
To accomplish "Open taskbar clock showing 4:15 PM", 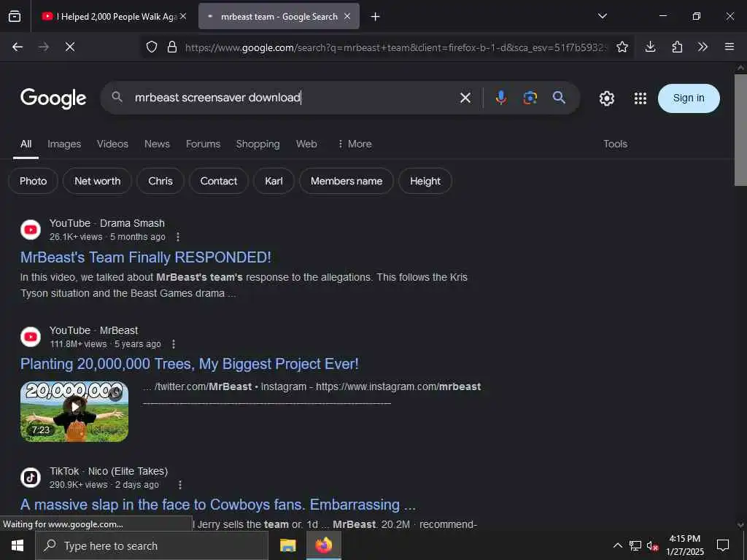I will pyautogui.click(x=684, y=545).
